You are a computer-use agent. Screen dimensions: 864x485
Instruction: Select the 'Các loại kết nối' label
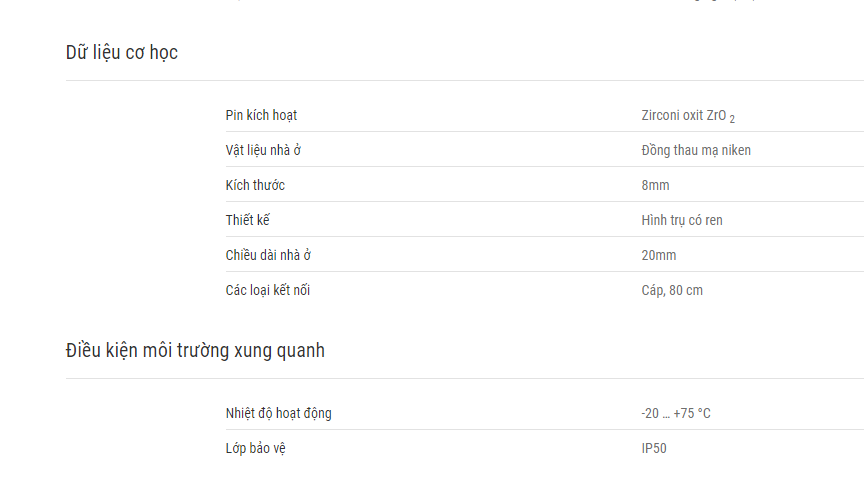tap(268, 290)
